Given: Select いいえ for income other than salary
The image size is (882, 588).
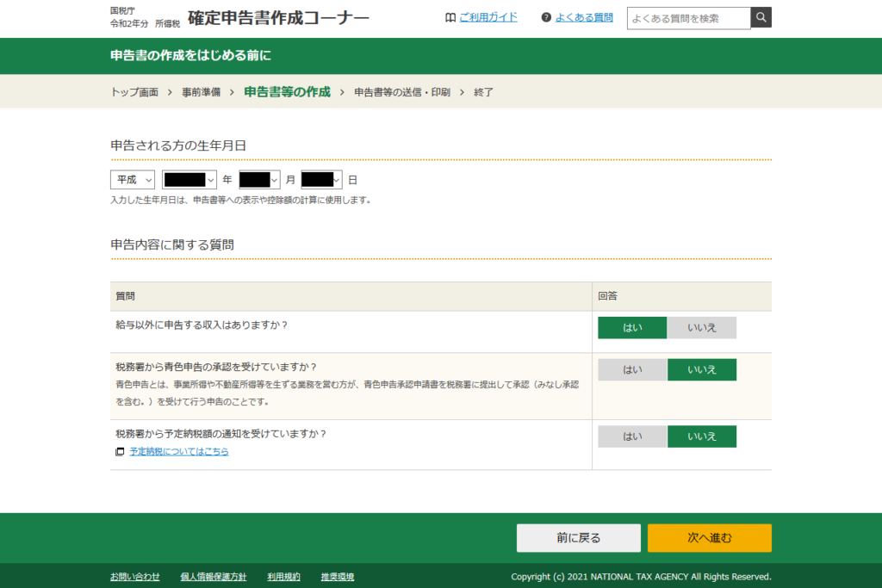Looking at the screenshot, I should click(702, 328).
